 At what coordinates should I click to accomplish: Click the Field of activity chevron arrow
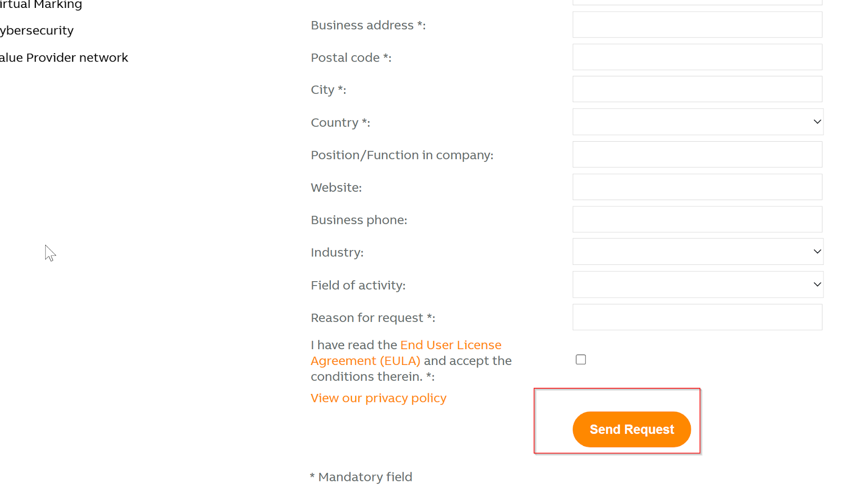coord(817,284)
